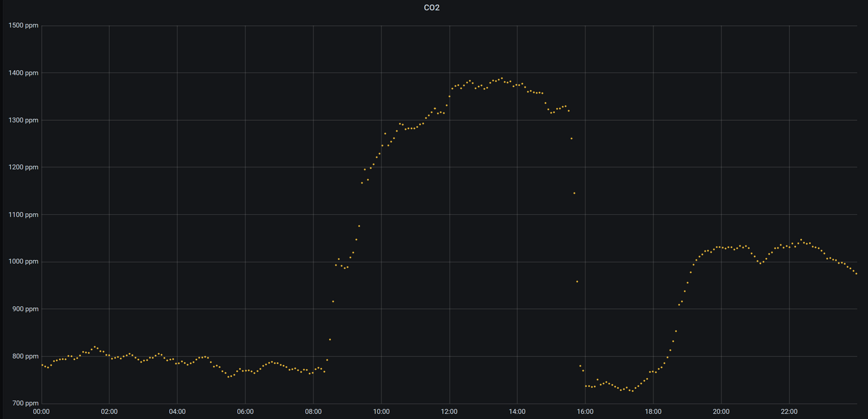Click the 1000 ppm y-axis label
The height and width of the screenshot is (419, 868).
tap(23, 262)
